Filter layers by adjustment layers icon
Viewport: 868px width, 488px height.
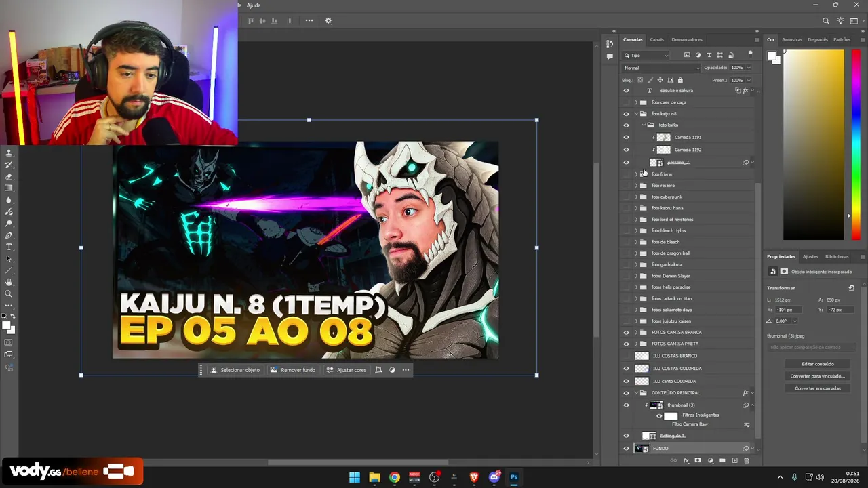click(x=698, y=55)
